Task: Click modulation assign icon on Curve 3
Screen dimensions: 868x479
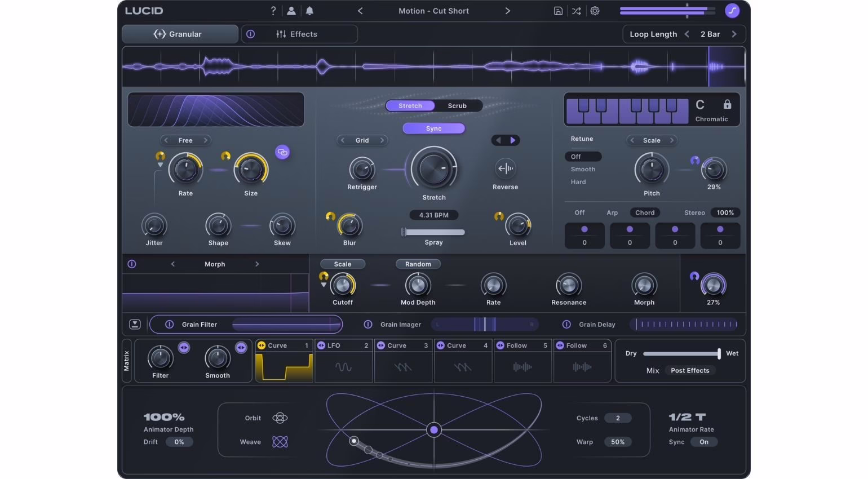Action: [381, 345]
